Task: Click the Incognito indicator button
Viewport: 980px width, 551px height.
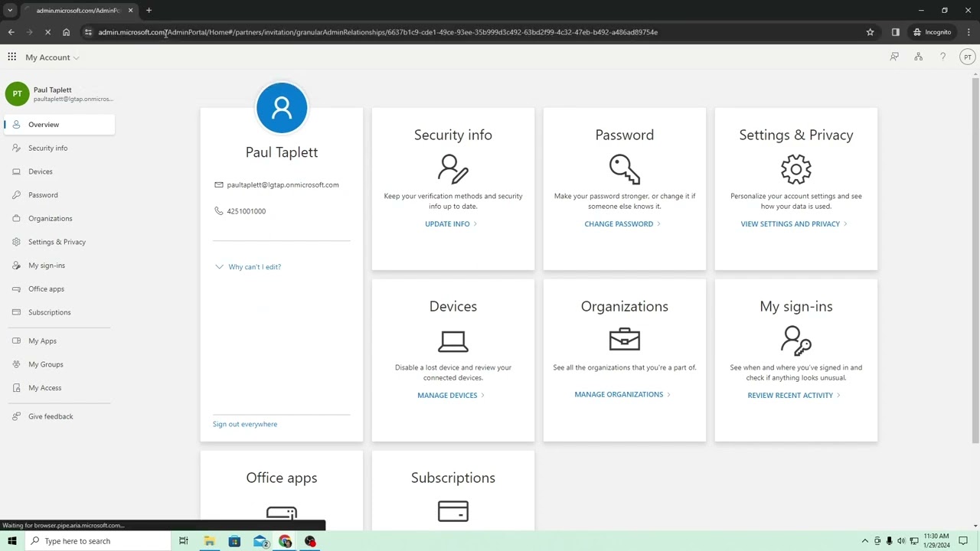Action: [x=932, y=32]
